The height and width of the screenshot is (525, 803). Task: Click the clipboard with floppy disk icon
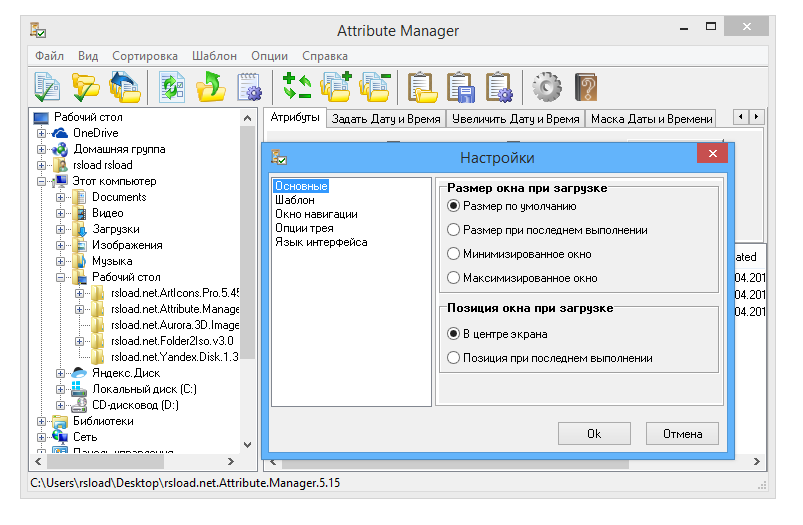click(x=461, y=87)
